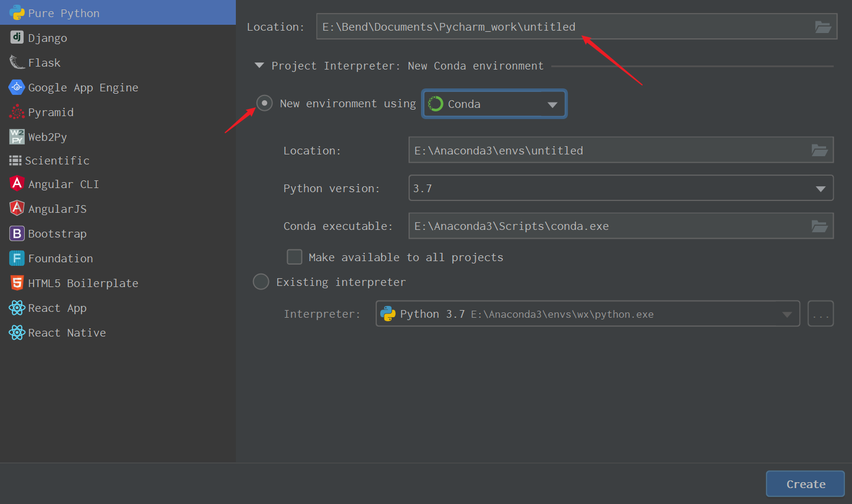Click the Flask project icon

click(17, 62)
